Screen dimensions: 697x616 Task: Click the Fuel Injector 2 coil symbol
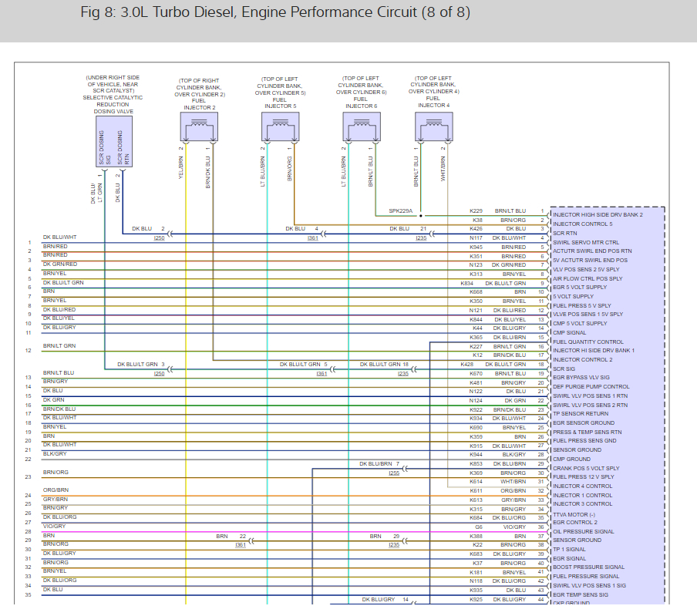pyautogui.click(x=199, y=126)
